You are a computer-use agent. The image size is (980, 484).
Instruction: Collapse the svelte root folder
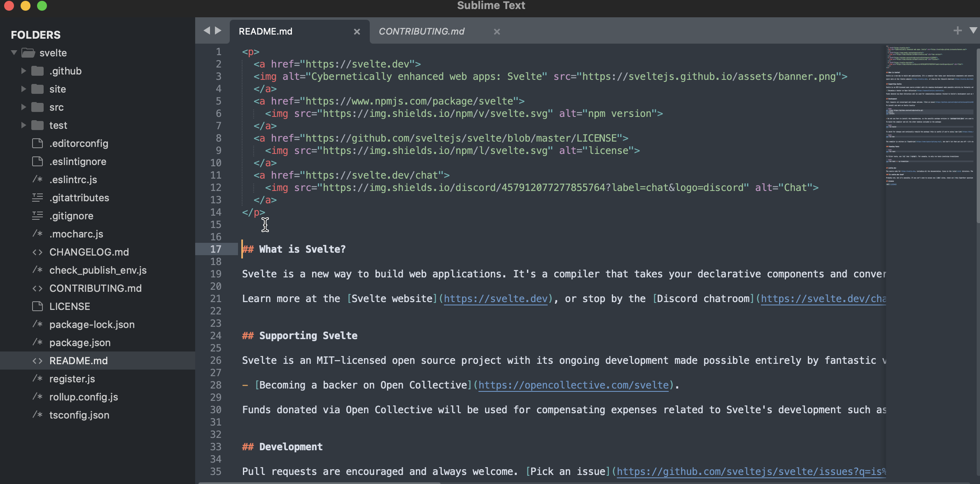point(14,53)
